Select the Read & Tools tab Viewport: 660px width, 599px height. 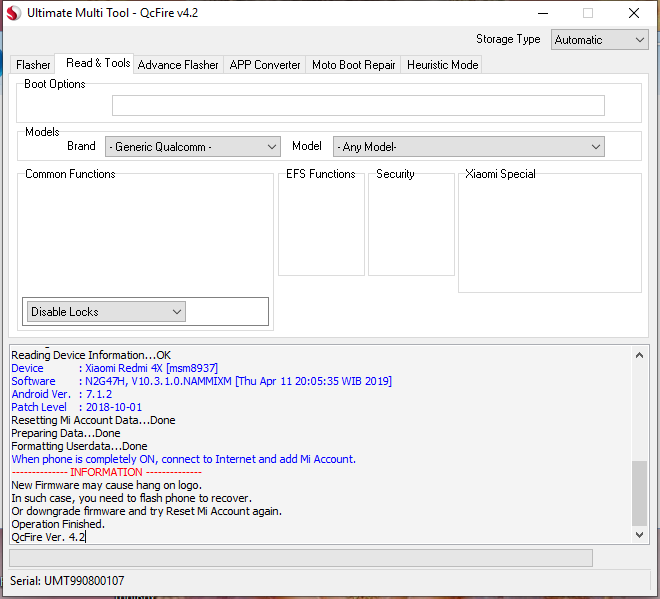97,63
